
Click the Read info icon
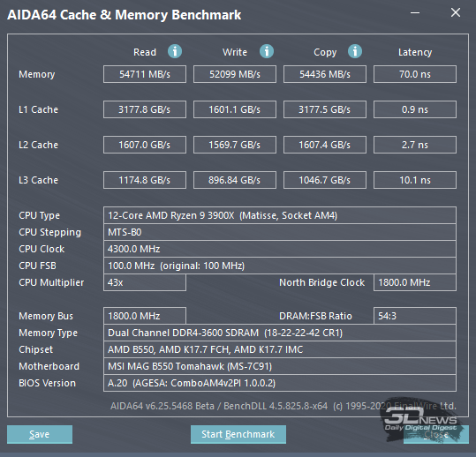pos(175,51)
